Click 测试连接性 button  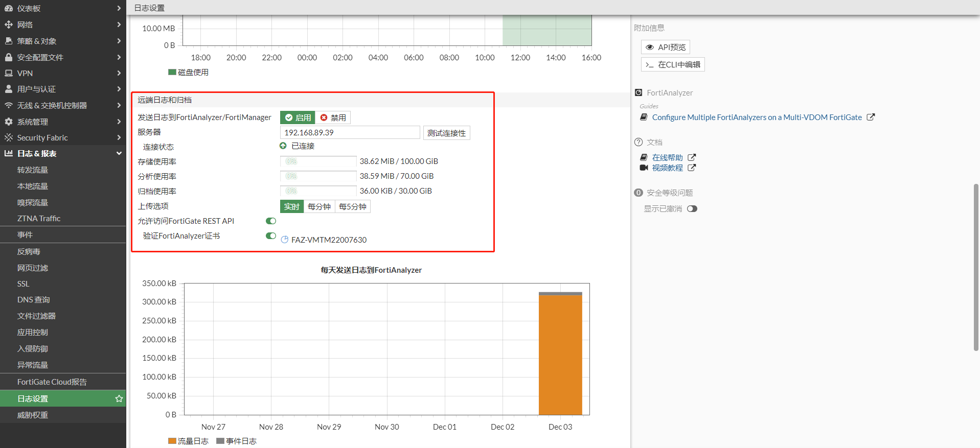click(446, 133)
